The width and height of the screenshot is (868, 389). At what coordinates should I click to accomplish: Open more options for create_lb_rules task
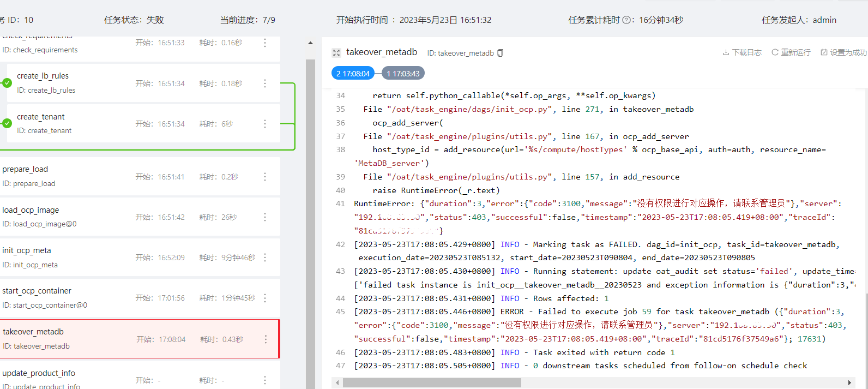265,83
